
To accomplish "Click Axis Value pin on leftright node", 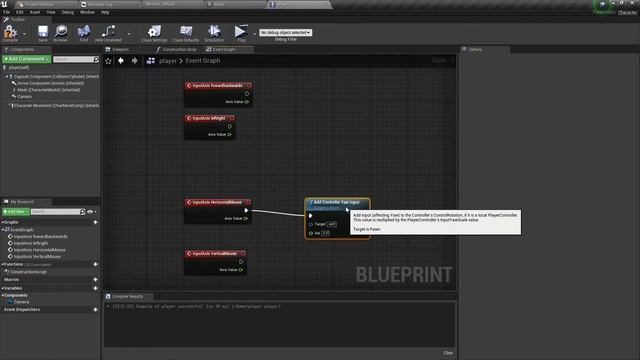I will click(x=229, y=134).
